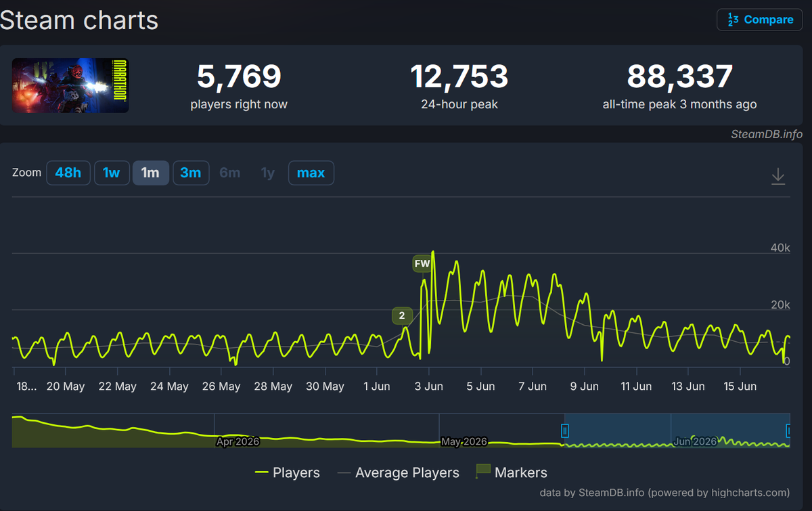Click the marker labeled 2 on chart
Viewport: 812px width, 511px height.
tap(402, 315)
